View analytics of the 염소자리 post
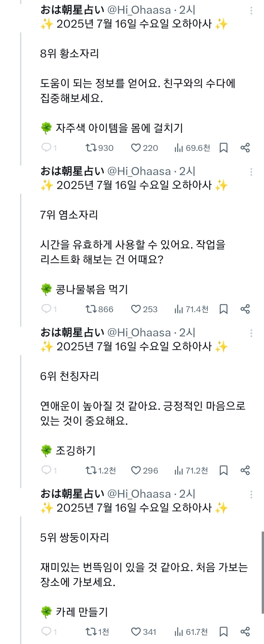This screenshot has width=264, height=644. point(179,309)
